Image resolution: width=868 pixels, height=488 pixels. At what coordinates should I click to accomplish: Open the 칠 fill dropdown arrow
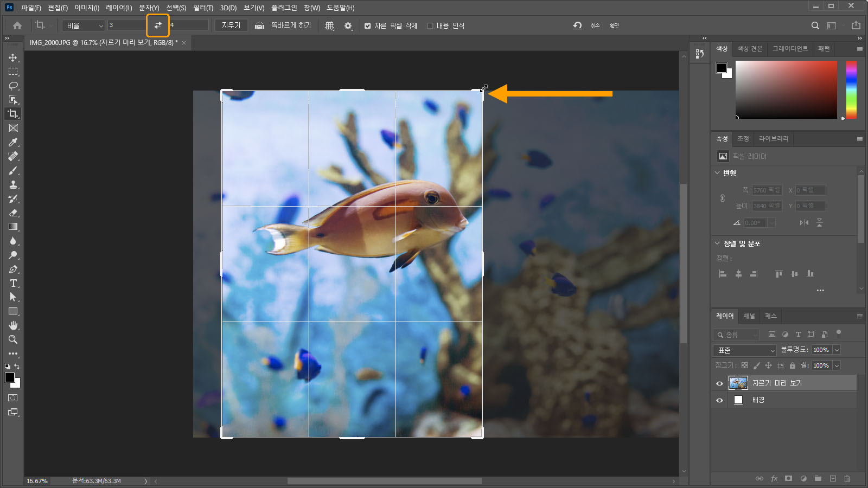837,365
